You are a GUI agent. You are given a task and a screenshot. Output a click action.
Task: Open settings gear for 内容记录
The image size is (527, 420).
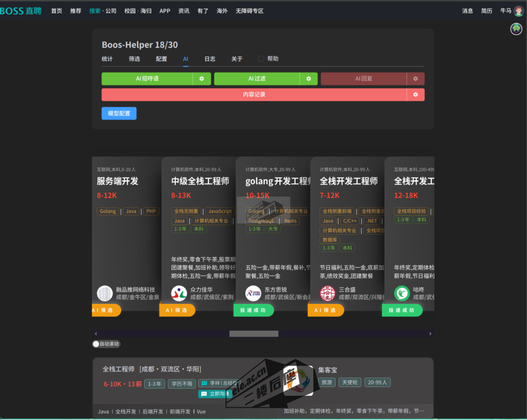(x=415, y=95)
